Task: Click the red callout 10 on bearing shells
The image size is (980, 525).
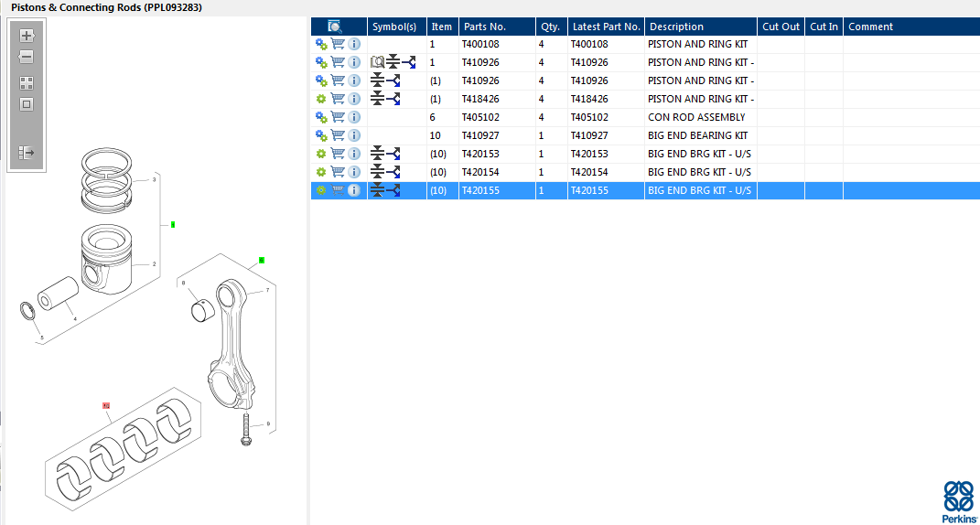Action: pos(106,404)
